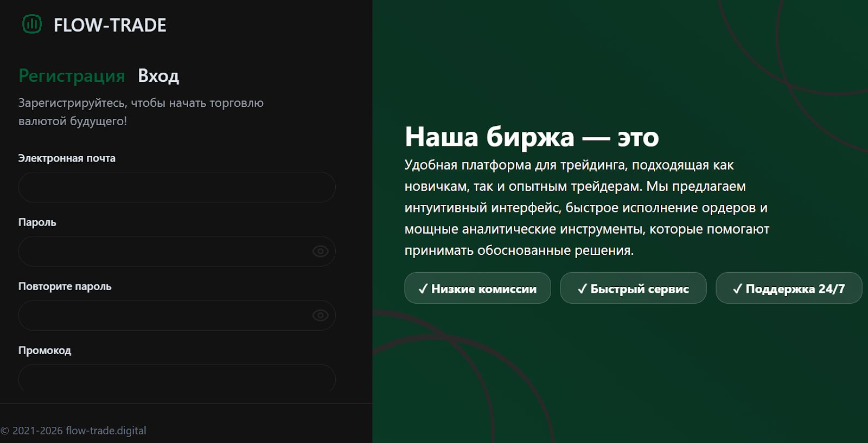This screenshot has height=443, width=868.
Task: Show password in the Повторите пароль field
Action: point(321,315)
